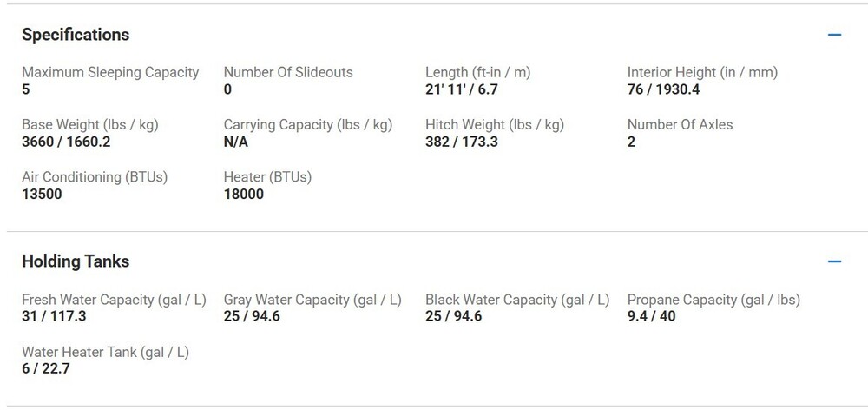Viewport: 868px width, 410px height.
Task: Collapse the Specifications section minus icon
Action: pyautogui.click(x=834, y=35)
